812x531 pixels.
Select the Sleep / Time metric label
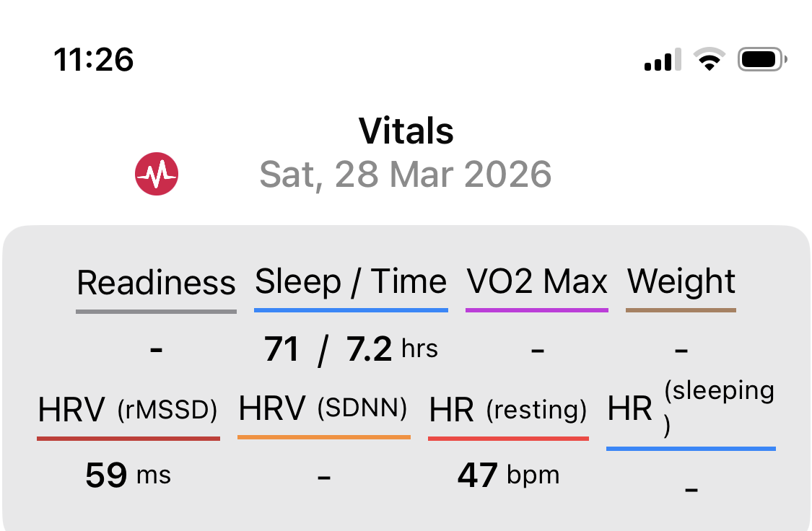351,281
